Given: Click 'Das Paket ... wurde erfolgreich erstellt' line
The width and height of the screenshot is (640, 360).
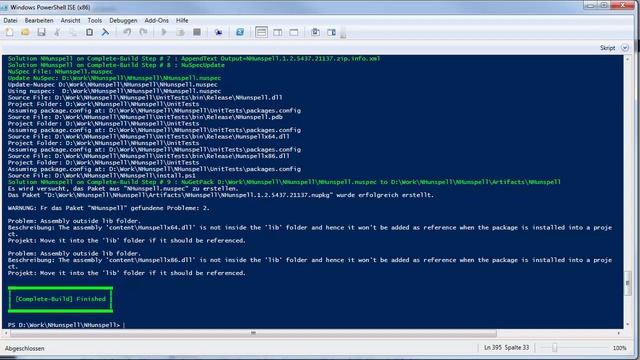Looking at the screenshot, I should [220, 195].
